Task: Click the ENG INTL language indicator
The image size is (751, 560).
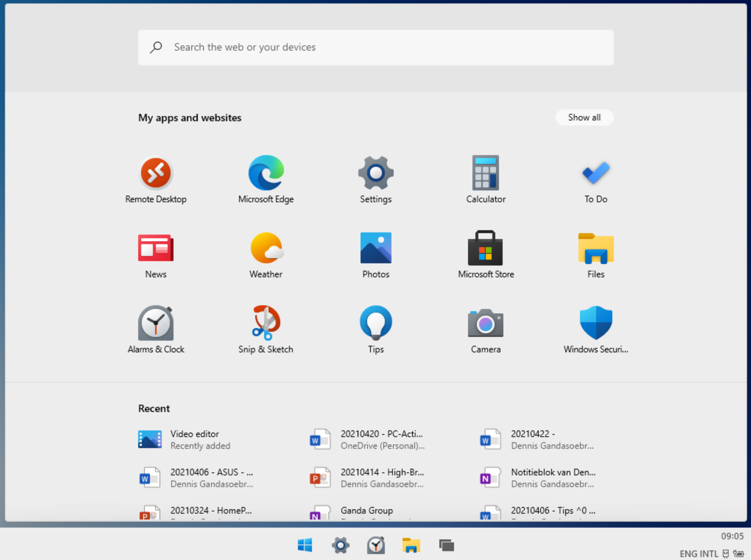Action: (699, 554)
